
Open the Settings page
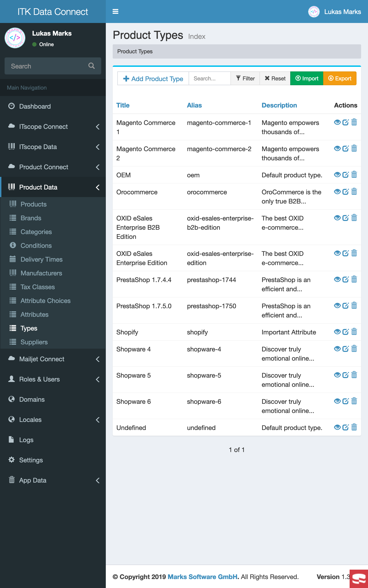tap(53, 460)
